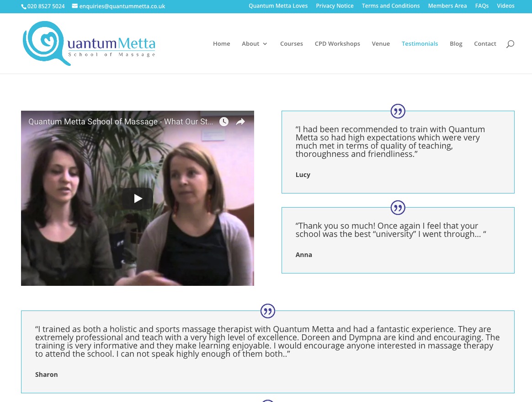
Task: Click quote icon above Lucy's testimonial
Action: (x=398, y=111)
